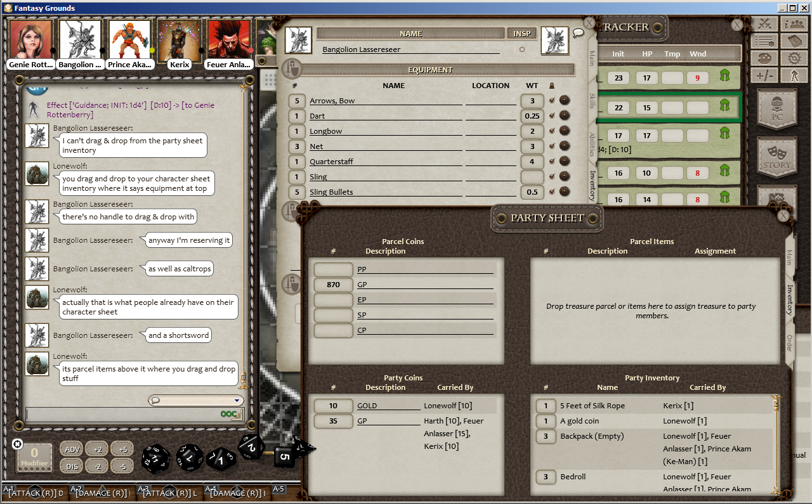This screenshot has width=812, height=504.
Task: Select Kerix character portrait
Action: click(x=180, y=39)
